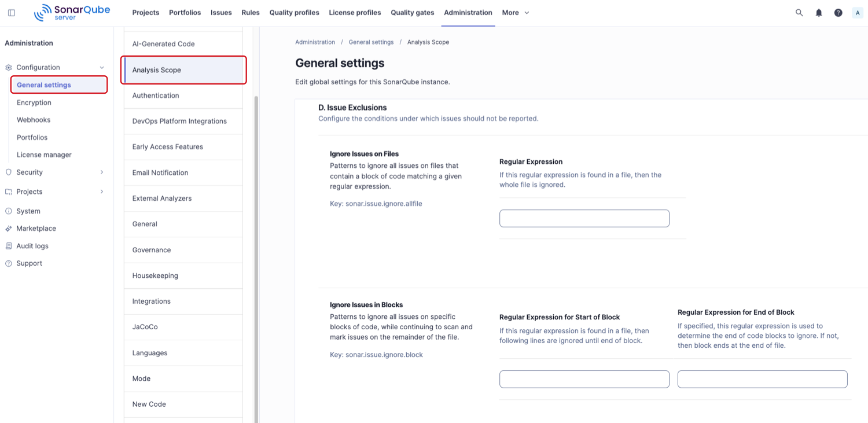Select Email Notification settings category
This screenshot has height=423, width=868.
pos(183,173)
